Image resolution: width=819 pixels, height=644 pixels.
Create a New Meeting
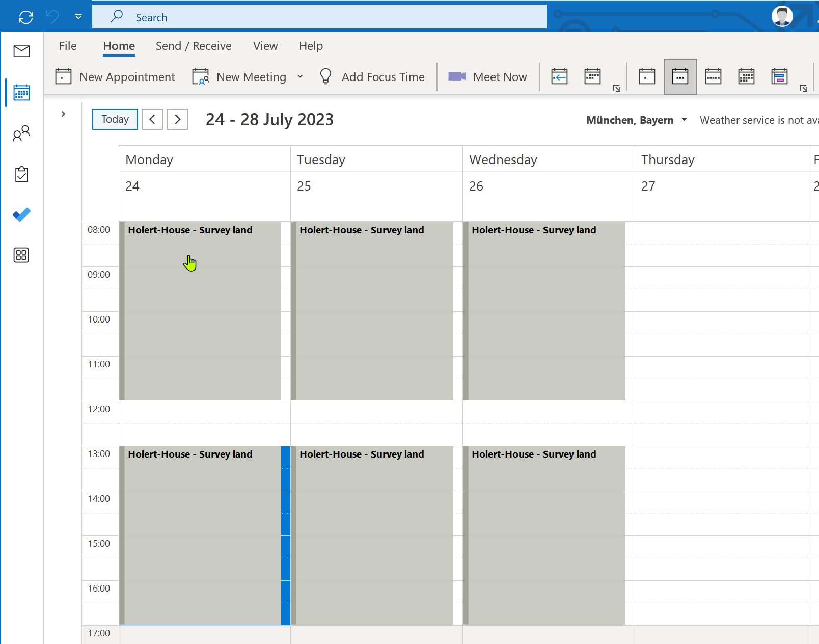pyautogui.click(x=239, y=77)
